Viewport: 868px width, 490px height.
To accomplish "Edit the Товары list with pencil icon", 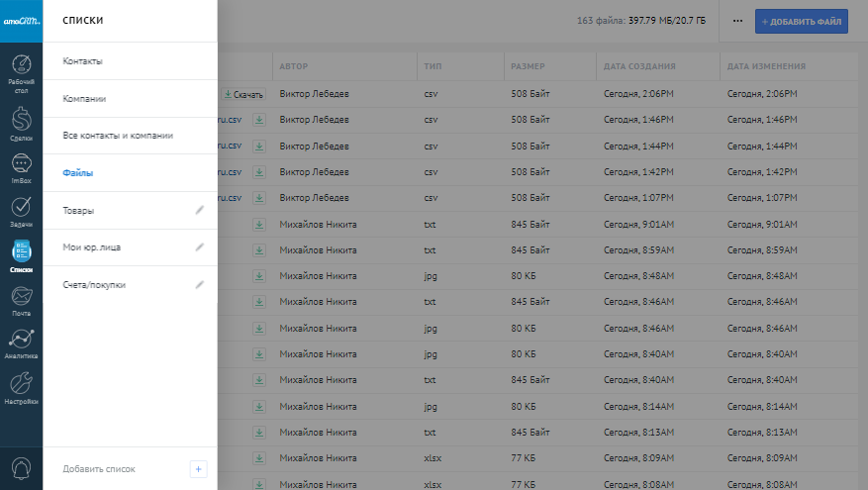I will click(199, 210).
